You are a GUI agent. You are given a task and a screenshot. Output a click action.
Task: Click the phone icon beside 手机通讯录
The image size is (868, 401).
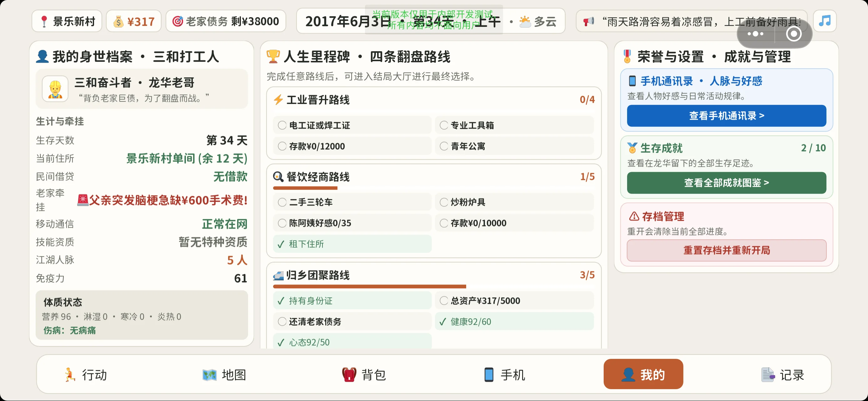click(x=632, y=81)
